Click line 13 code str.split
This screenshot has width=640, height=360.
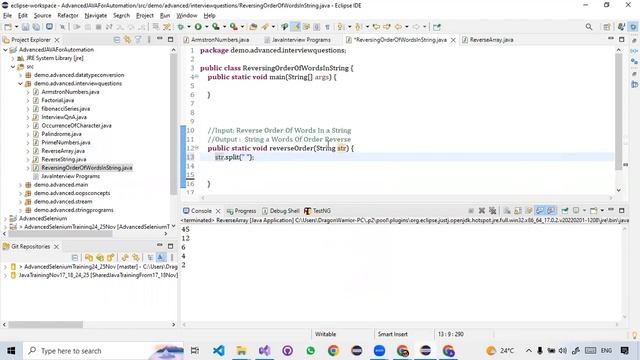click(234, 157)
